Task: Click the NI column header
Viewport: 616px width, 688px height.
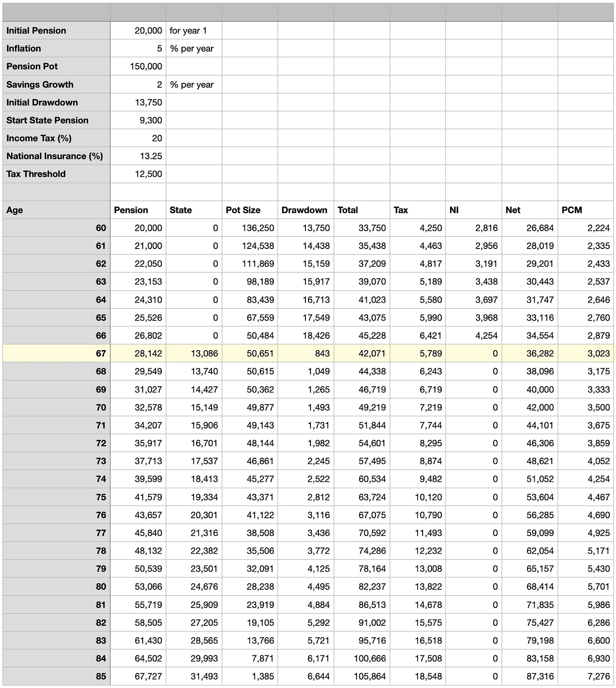Action: point(474,210)
